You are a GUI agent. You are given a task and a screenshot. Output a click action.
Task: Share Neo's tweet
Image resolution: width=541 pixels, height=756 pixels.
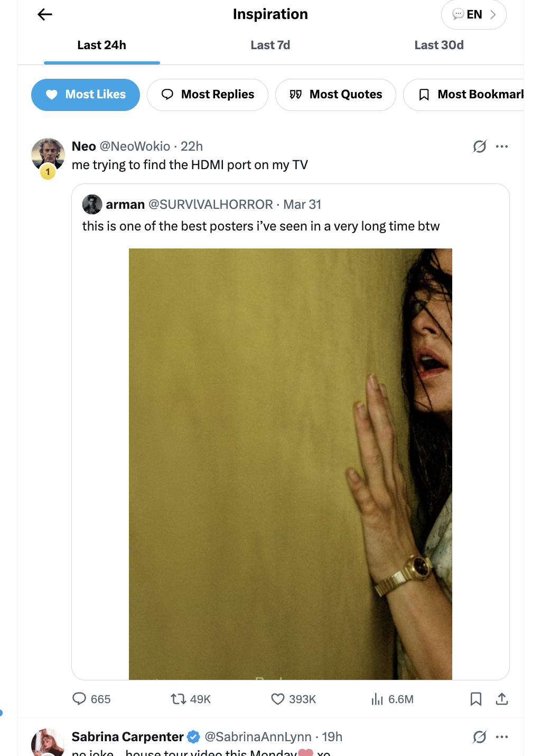pyautogui.click(x=502, y=699)
